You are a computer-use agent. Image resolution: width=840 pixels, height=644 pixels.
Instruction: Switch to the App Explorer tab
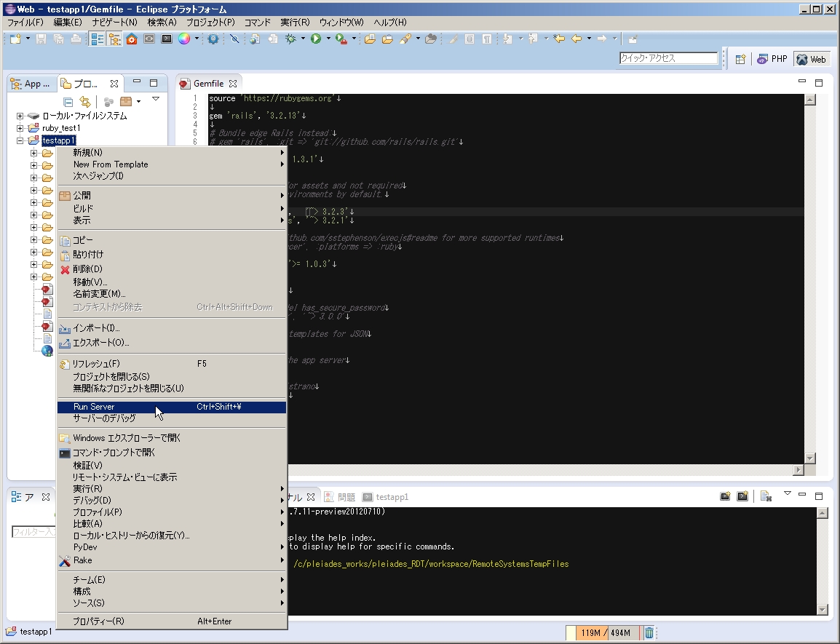click(31, 84)
